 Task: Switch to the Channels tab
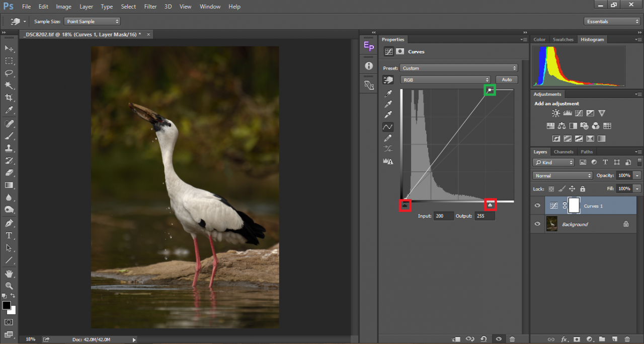click(x=563, y=152)
